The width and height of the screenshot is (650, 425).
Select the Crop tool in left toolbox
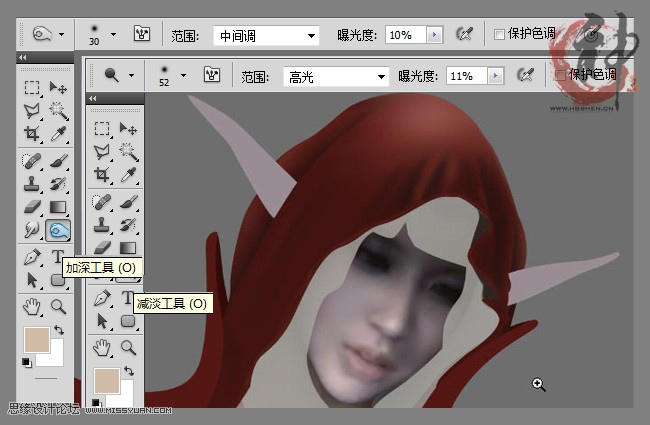[x=32, y=134]
